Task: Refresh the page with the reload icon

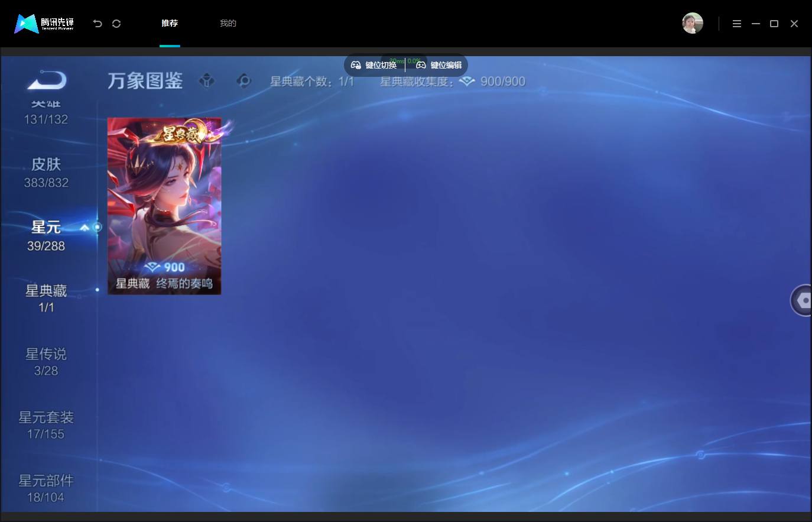Action: coord(116,24)
